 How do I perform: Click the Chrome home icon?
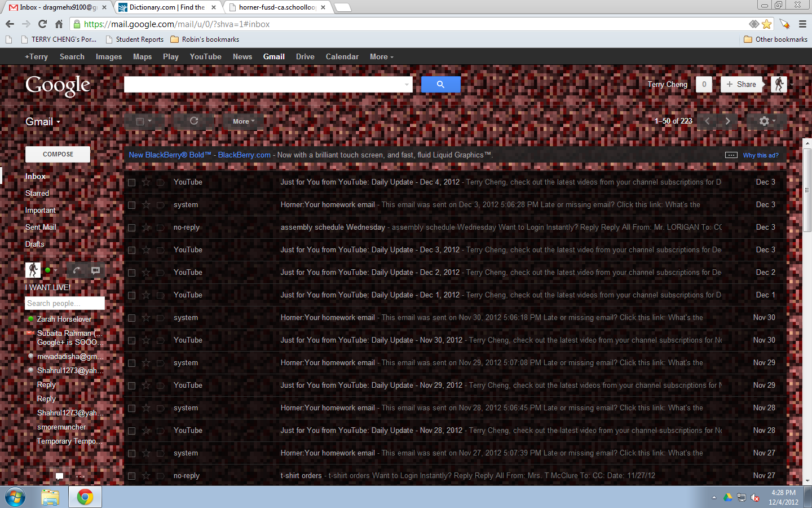click(x=59, y=24)
